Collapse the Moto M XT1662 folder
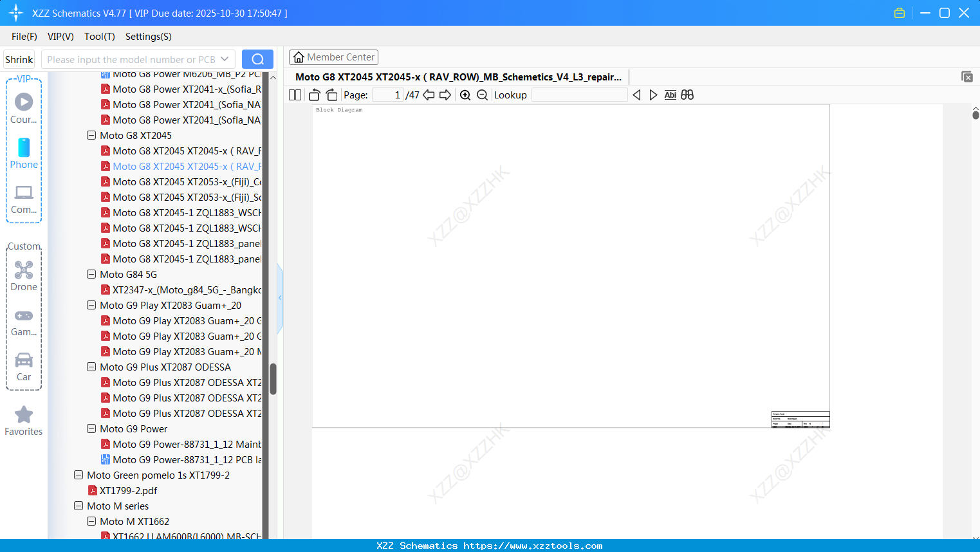This screenshot has height=552, width=980. [91, 522]
